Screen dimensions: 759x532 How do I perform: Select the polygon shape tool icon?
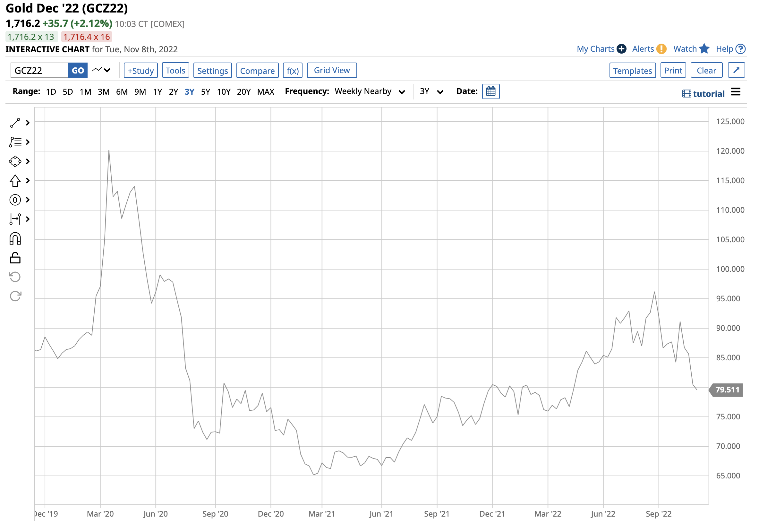pos(15,162)
